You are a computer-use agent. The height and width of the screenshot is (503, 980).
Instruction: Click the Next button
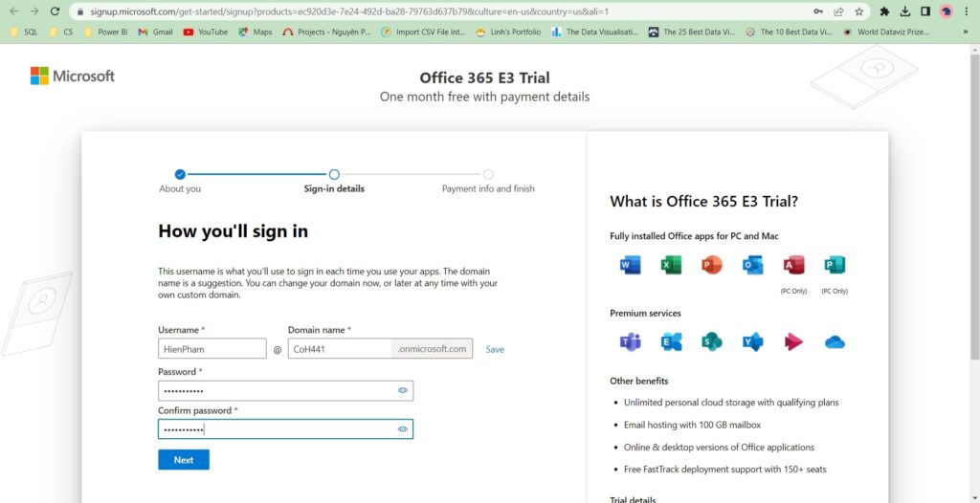[184, 460]
